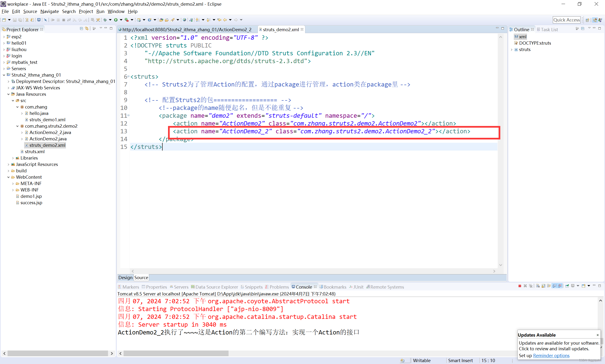Collapse the Struts2_ithma_zhang_01 project node
This screenshot has width=605, height=364.
point(4,75)
